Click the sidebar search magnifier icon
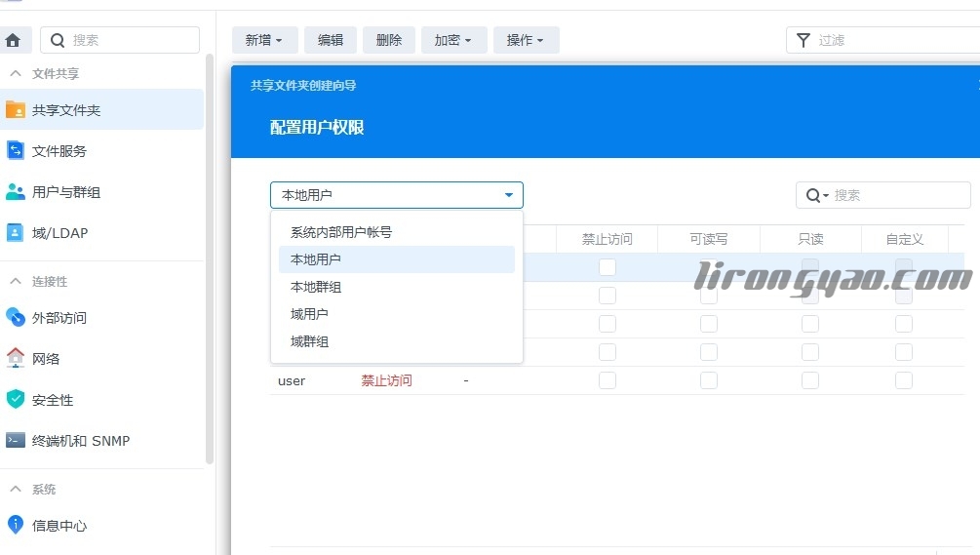 tap(58, 41)
